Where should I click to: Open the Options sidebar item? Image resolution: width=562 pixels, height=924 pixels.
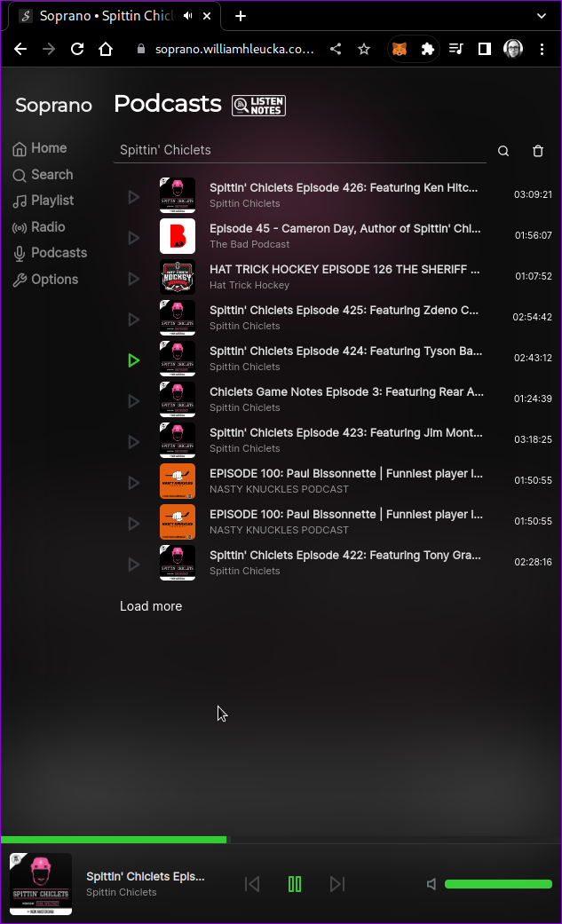(45, 280)
